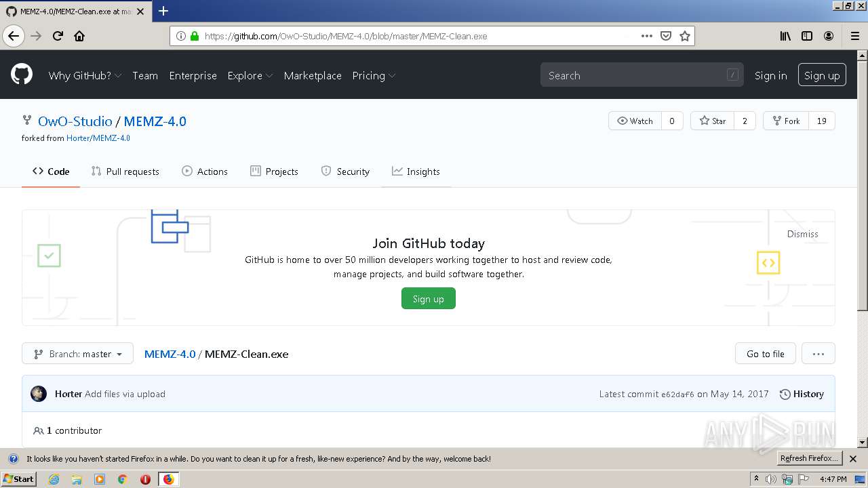This screenshot has height=488, width=868.
Task: Click the browser forward arrow
Action: coord(37,36)
